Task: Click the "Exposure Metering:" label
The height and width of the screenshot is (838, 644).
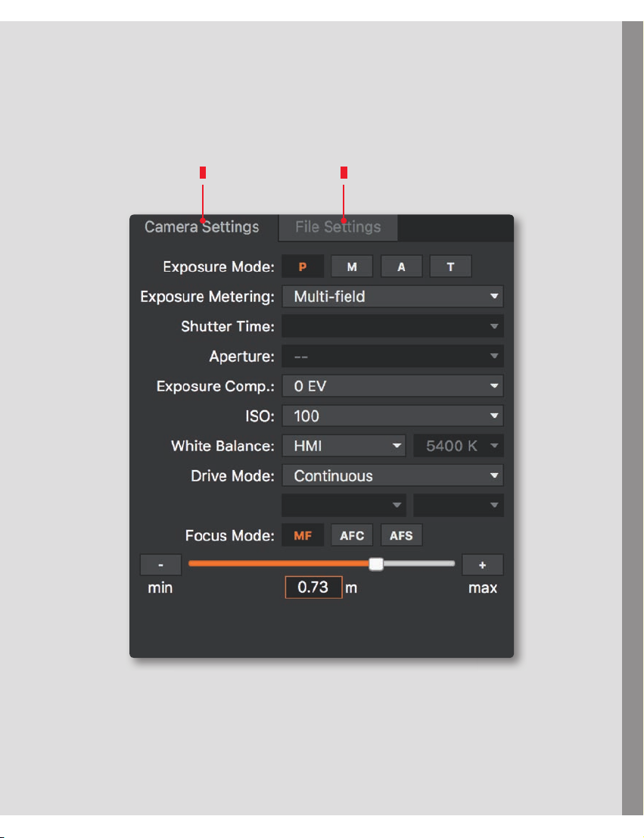Action: pos(207,297)
